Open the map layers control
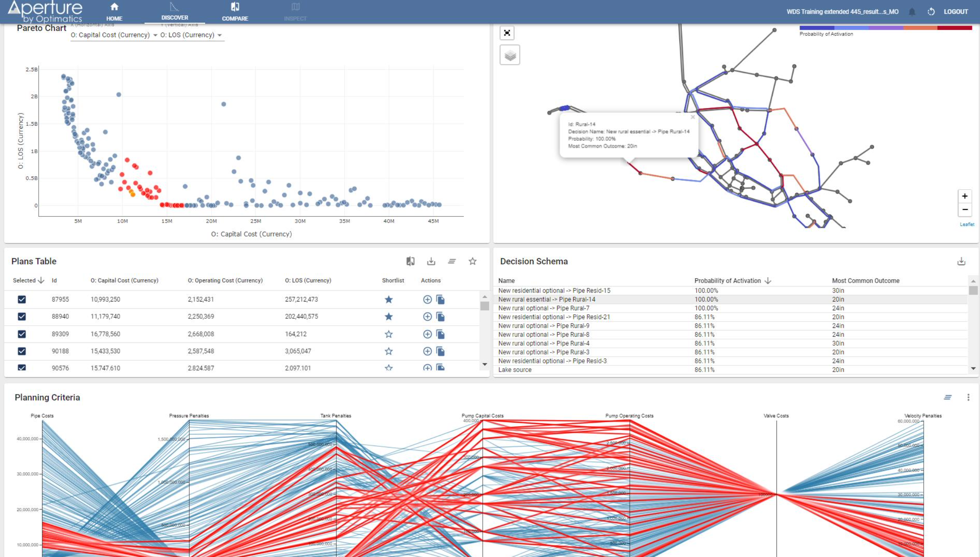The height and width of the screenshot is (557, 980). pyautogui.click(x=510, y=55)
